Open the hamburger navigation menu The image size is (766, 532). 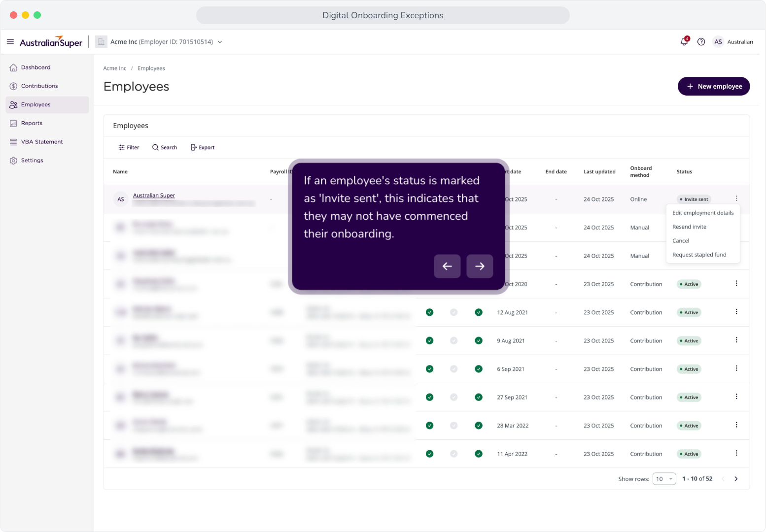[x=10, y=42]
